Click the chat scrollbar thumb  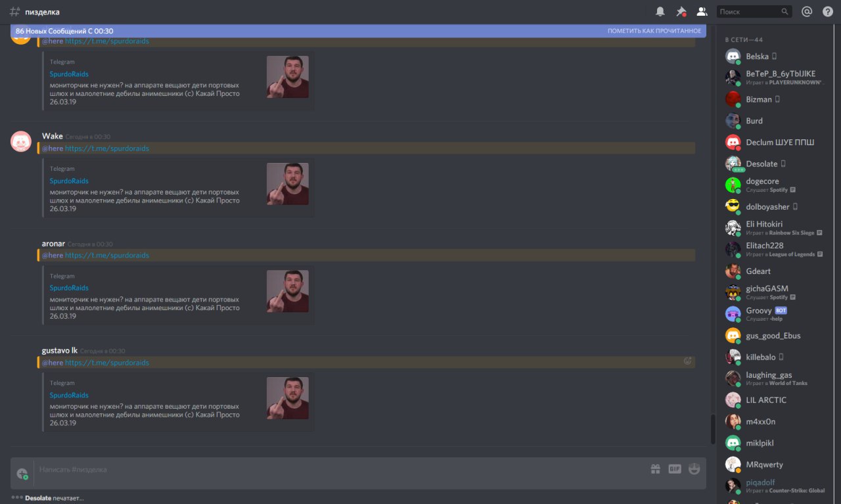click(712, 429)
